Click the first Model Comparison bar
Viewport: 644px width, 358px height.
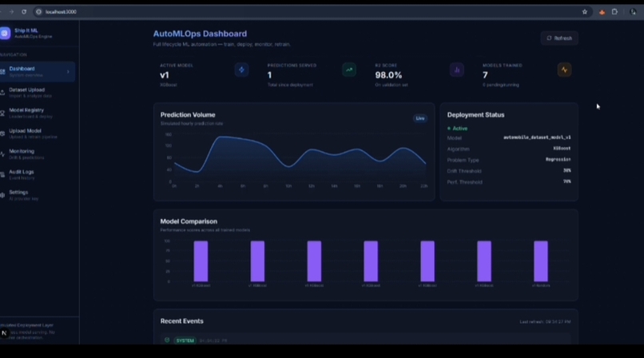(201, 261)
